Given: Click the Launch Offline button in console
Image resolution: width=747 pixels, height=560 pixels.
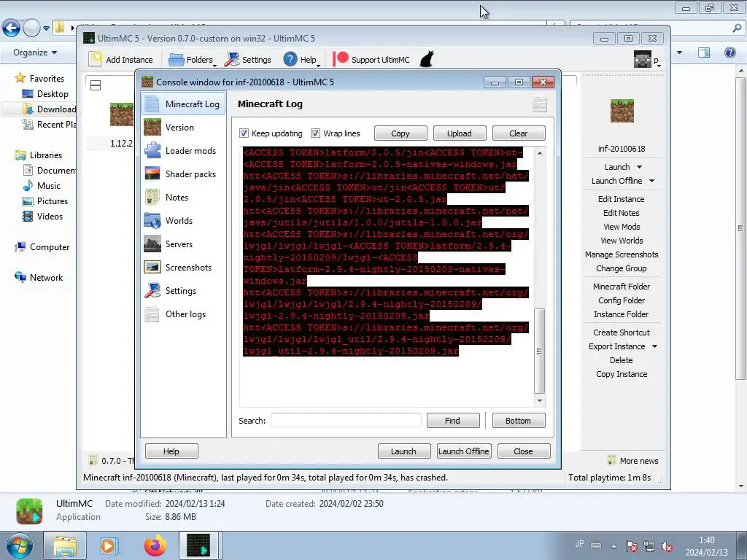Looking at the screenshot, I should point(463,451).
